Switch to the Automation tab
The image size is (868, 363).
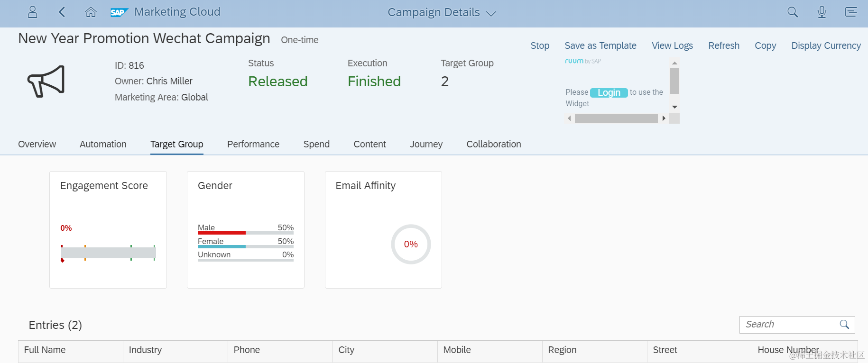coord(103,144)
